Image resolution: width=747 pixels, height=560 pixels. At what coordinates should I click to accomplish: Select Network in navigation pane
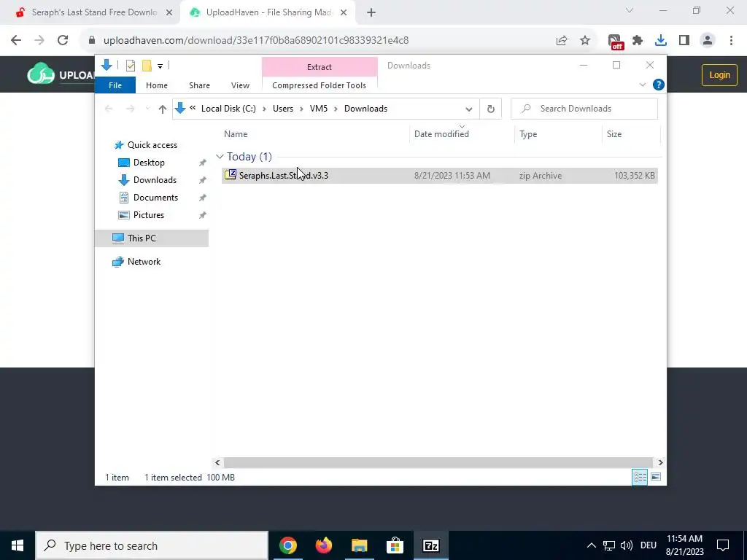136,262
